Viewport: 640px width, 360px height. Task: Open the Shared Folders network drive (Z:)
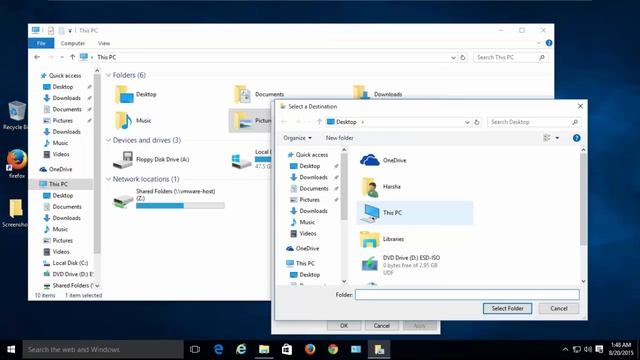(169, 198)
